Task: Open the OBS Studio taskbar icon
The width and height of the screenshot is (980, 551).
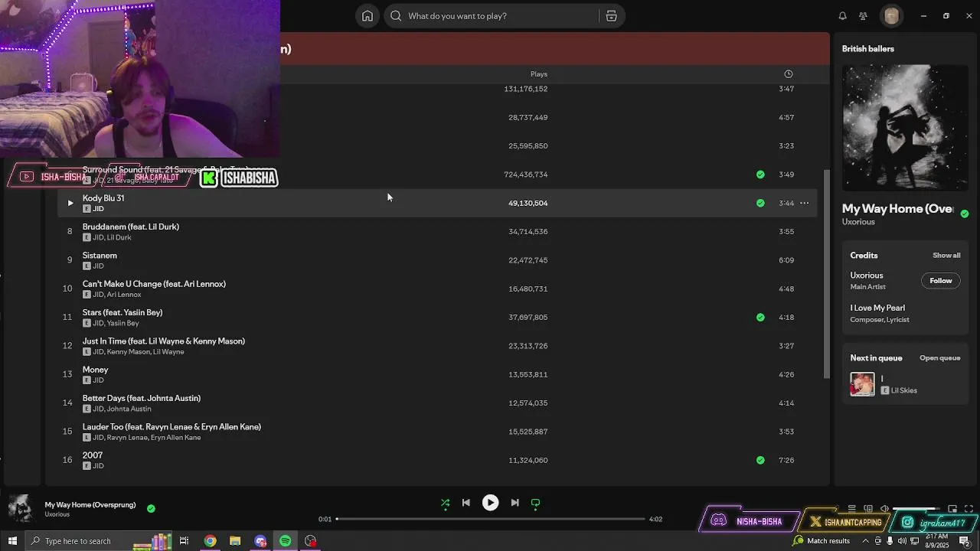Action: (x=310, y=541)
